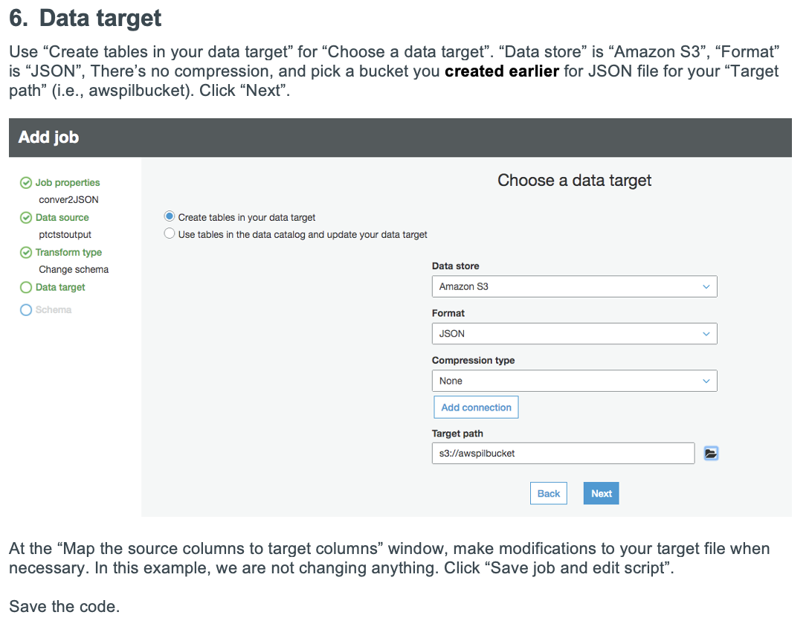Open the Data store dropdown
The image size is (812, 644).
coord(574,287)
